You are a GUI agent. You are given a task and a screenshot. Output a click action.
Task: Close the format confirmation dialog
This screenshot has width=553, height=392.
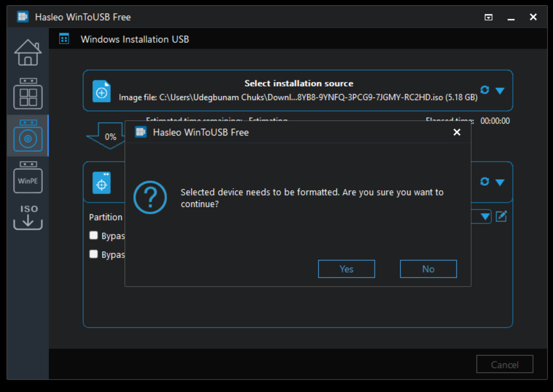[x=457, y=132]
